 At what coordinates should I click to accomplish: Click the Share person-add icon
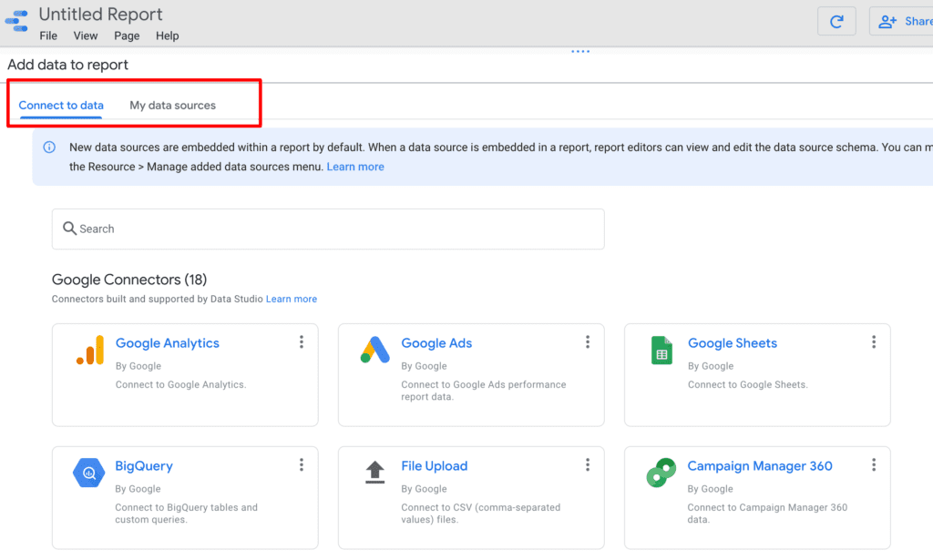[887, 22]
